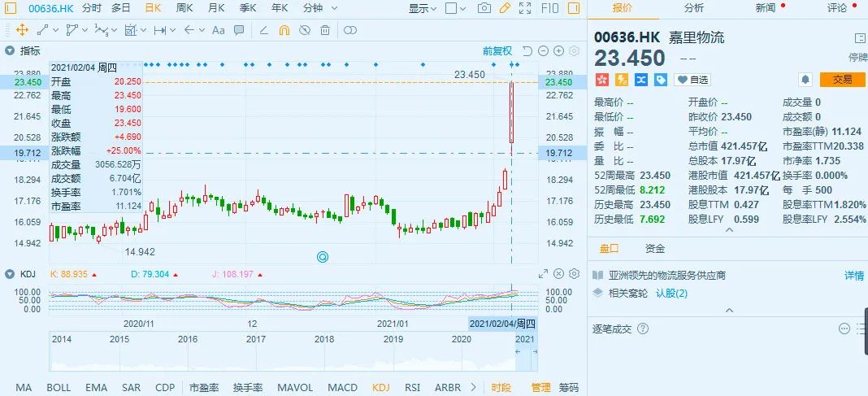Take a chart screenshot with camera icon
The width and height of the screenshot is (868, 396).
(x=484, y=8)
